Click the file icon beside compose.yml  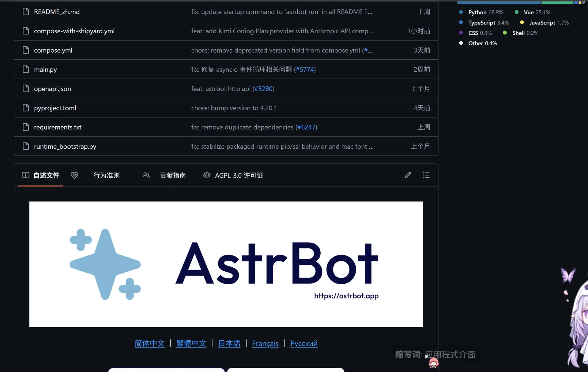pyautogui.click(x=26, y=50)
